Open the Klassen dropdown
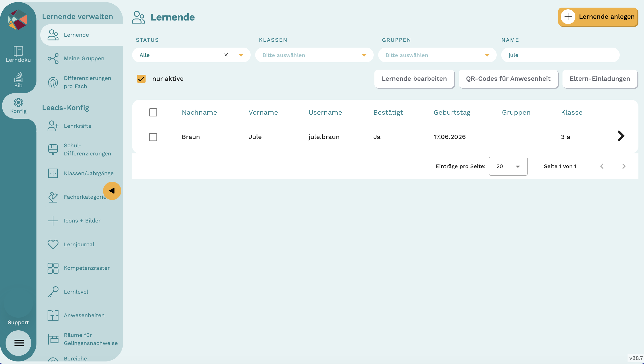644x364 pixels. point(314,55)
